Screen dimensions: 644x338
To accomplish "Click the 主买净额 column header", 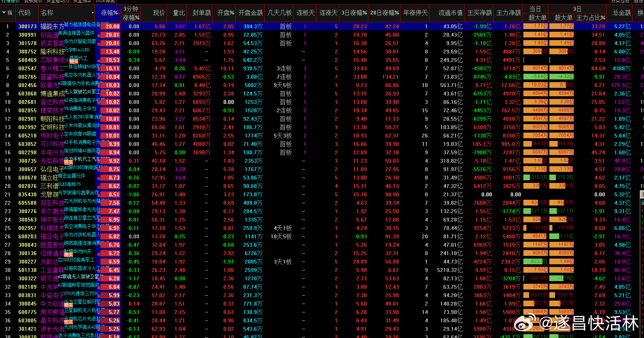I will click(479, 13).
